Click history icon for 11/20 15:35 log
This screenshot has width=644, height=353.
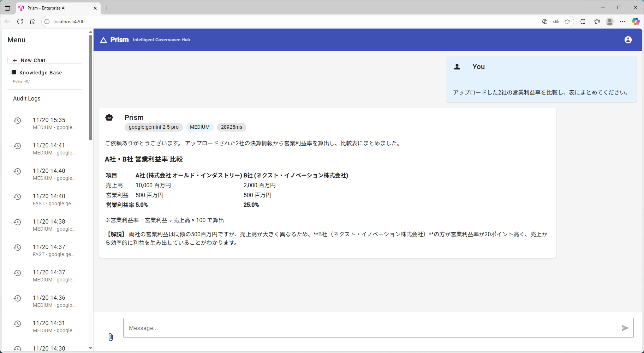(x=17, y=121)
